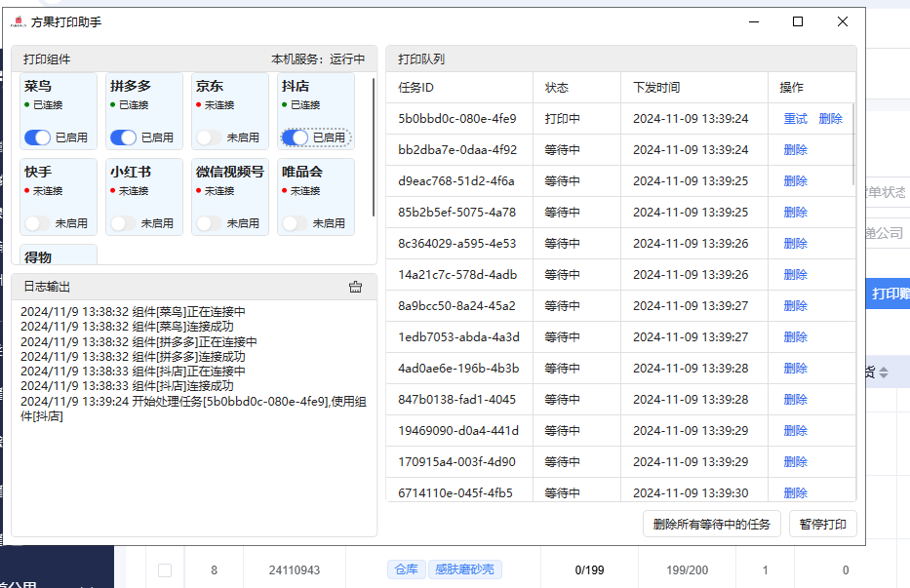This screenshot has height=588, width=910.
Task: Enable the 京东 print component
Action: point(209,137)
